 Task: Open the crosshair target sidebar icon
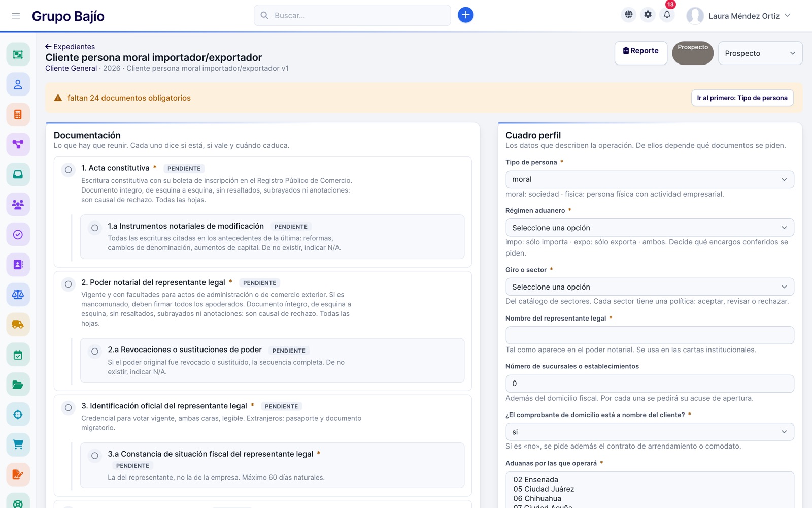[x=18, y=415]
